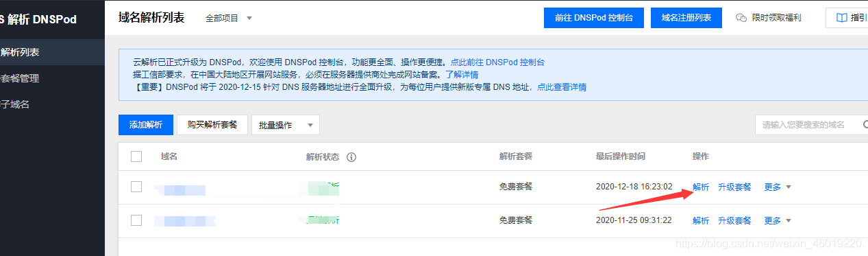868x256 pixels.
Task: Click the 购买解析套餐 button
Action: (x=212, y=124)
